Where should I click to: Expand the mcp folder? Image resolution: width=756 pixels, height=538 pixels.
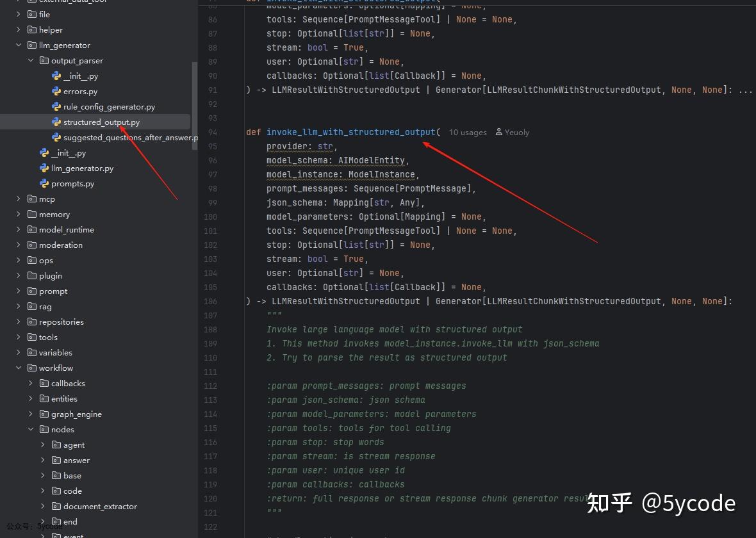point(19,199)
